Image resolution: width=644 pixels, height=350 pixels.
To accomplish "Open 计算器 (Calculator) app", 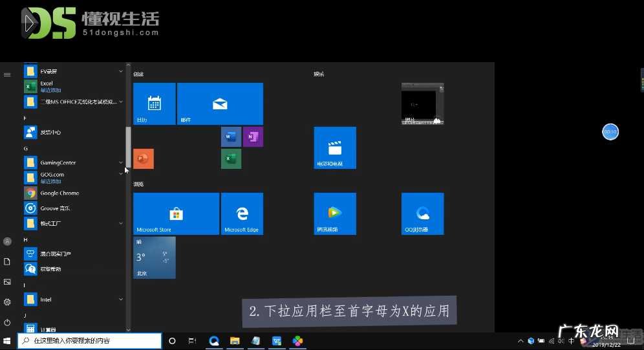I will (x=72, y=329).
